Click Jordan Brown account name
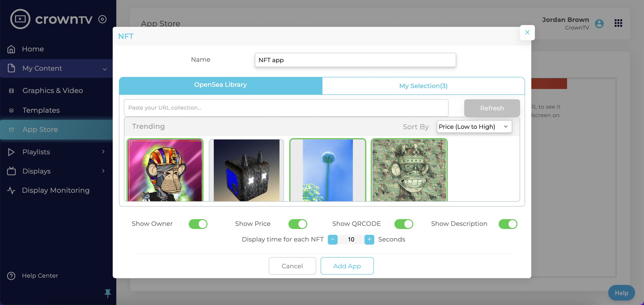Image resolution: width=644 pixels, height=305 pixels. (x=566, y=20)
